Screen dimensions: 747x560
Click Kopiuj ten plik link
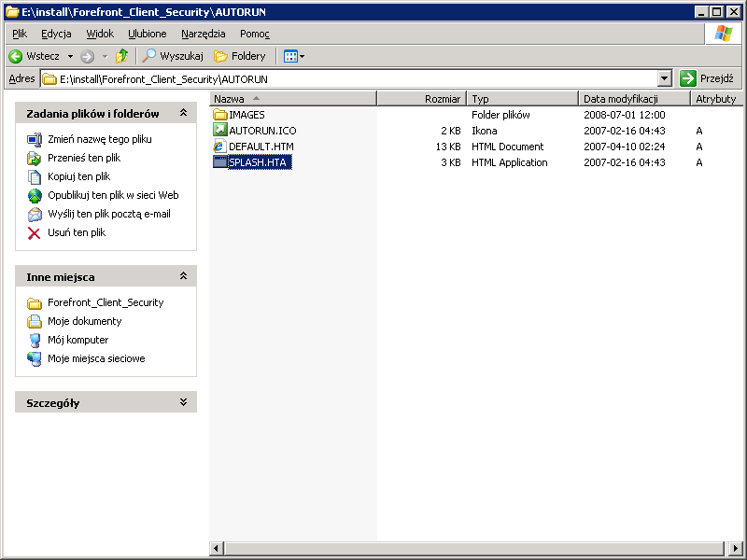[x=79, y=176]
